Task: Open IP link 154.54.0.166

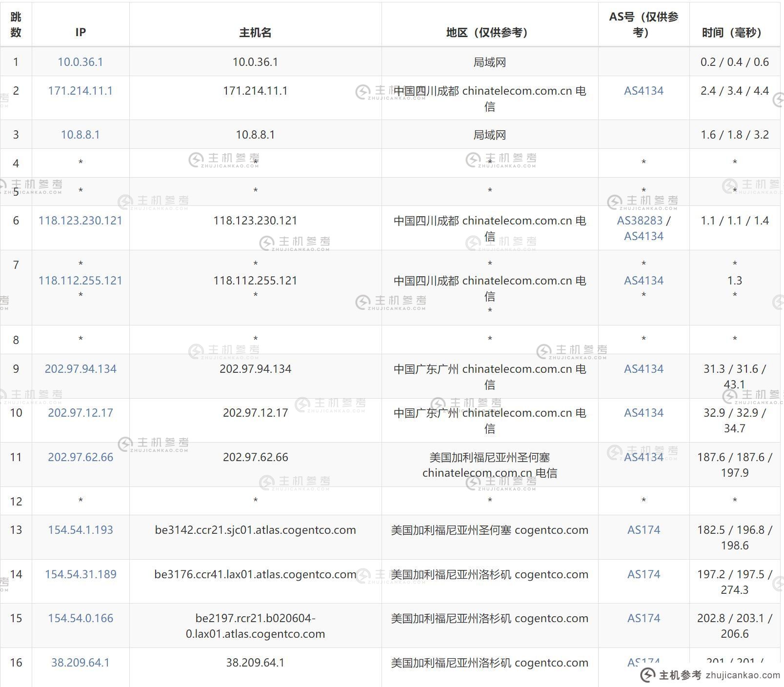Action: pyautogui.click(x=80, y=618)
